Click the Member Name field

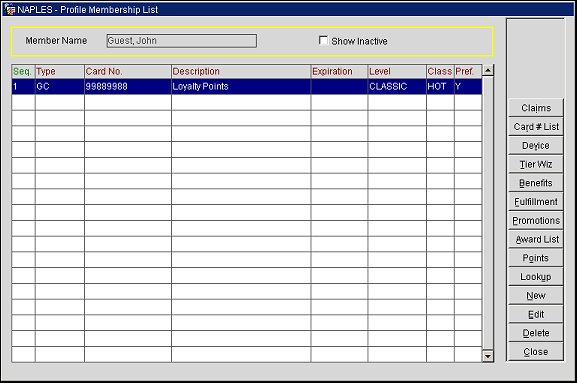click(182, 40)
